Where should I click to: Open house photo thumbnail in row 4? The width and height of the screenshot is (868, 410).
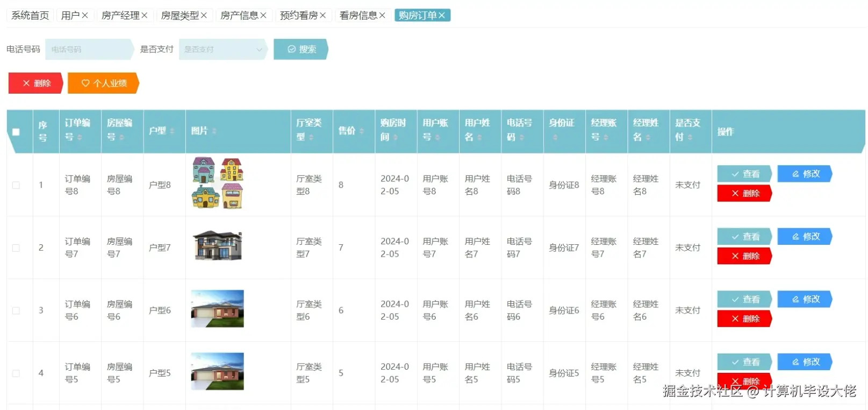pos(218,371)
